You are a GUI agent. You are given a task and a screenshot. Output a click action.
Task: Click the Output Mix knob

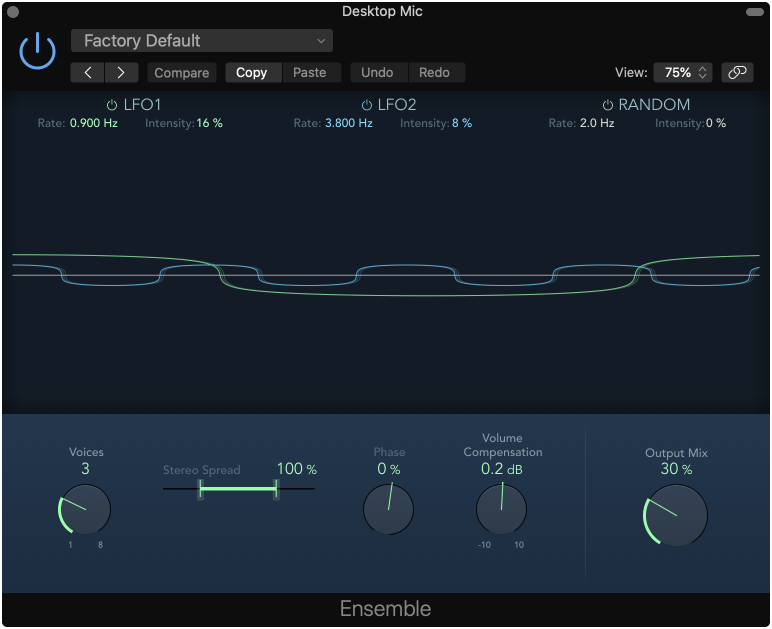[x=676, y=516]
